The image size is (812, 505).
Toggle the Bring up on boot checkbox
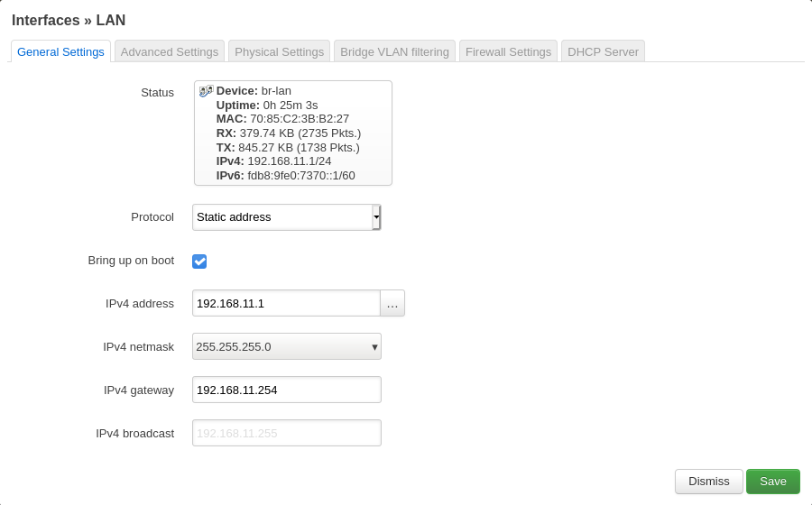(199, 262)
